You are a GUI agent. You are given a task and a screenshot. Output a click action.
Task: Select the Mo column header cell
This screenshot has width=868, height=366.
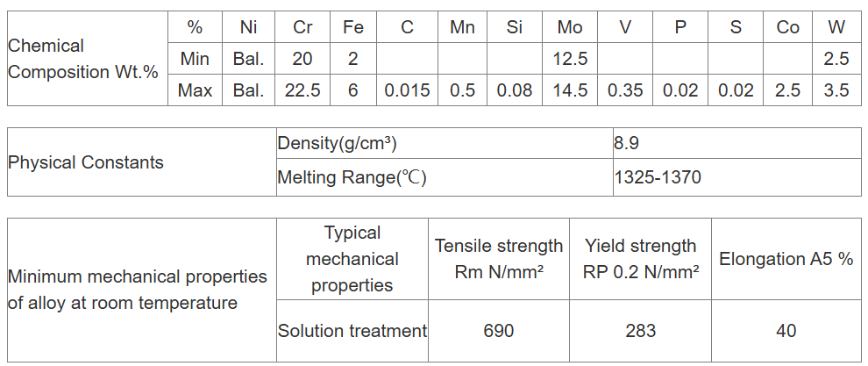(569, 27)
